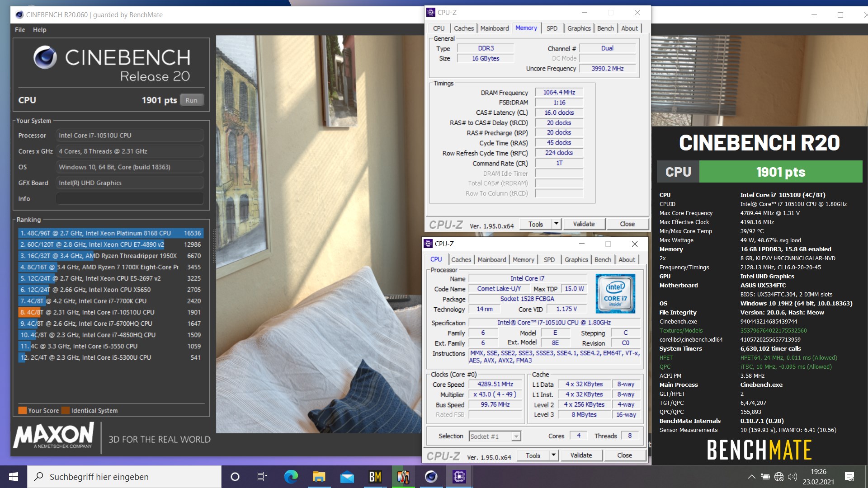Screen dimensions: 868x488
Task: Select ranking row Intel Xeon Platinum 8168
Action: pos(110,233)
